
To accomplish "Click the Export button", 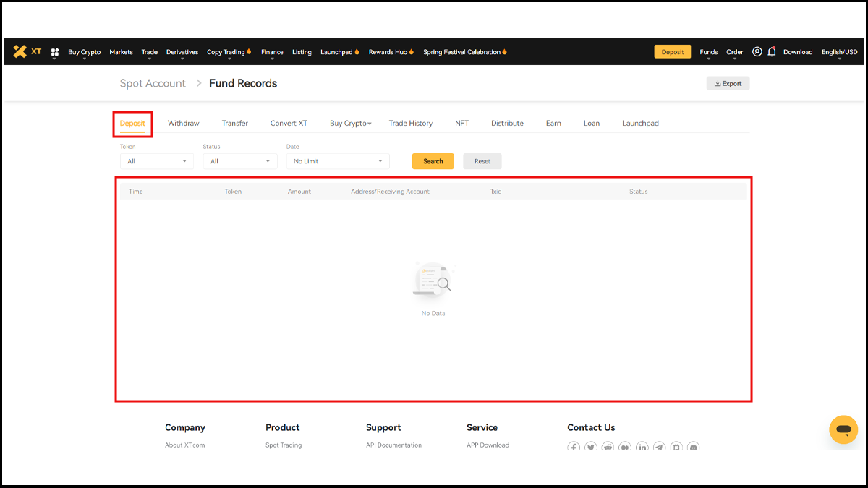I will click(728, 83).
